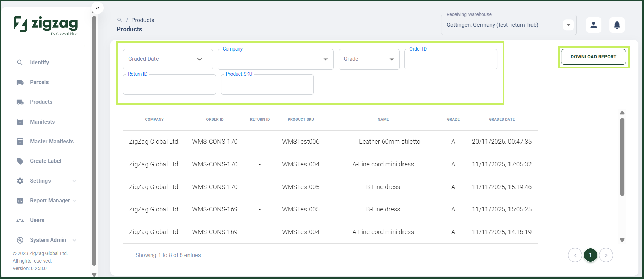Click the PRODUCT SKU column header
The width and height of the screenshot is (644, 279).
tap(301, 120)
